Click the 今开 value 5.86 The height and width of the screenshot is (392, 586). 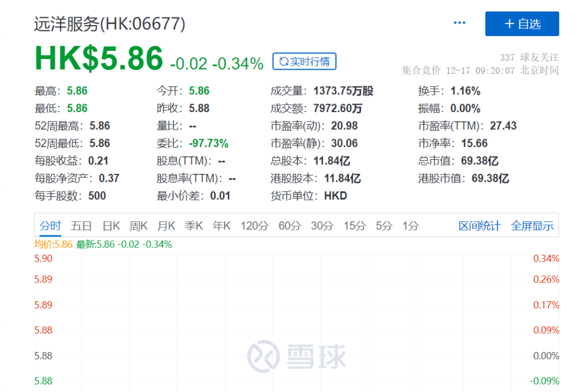pos(199,91)
